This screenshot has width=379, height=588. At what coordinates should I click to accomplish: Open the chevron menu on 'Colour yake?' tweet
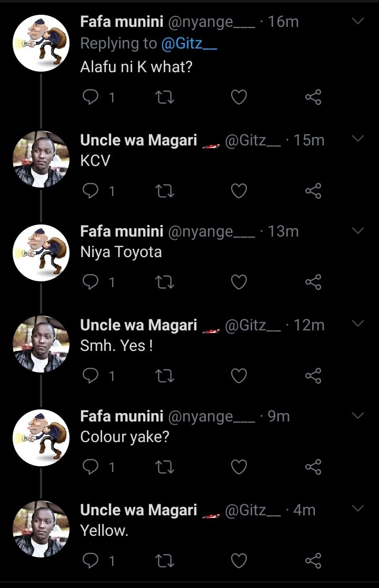coord(358,416)
